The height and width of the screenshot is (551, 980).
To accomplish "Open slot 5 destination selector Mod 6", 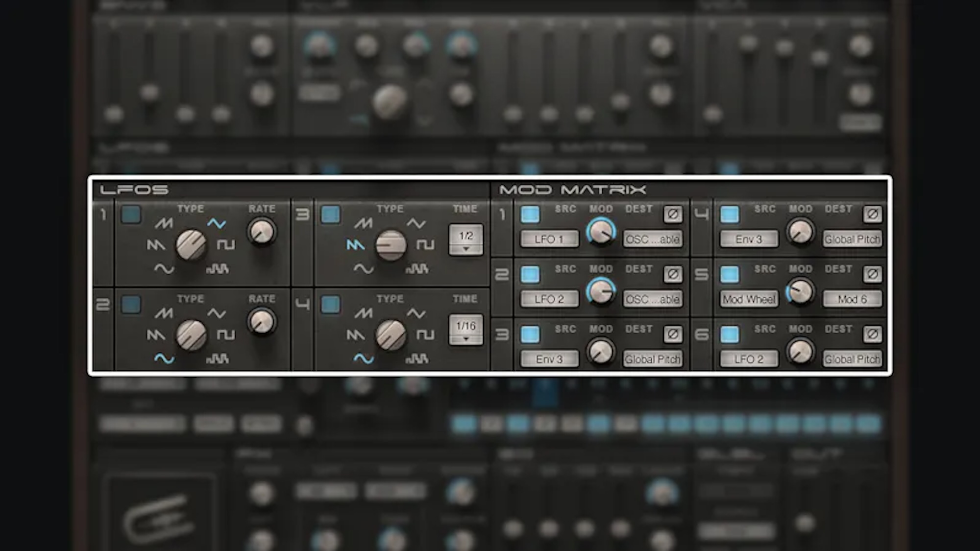I will point(852,299).
